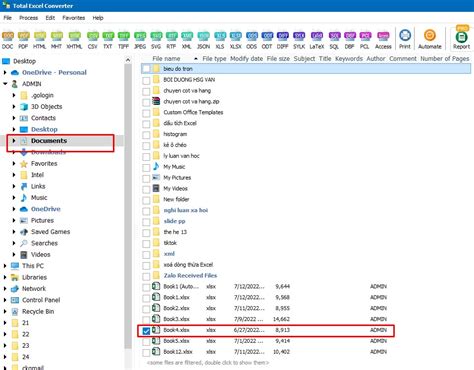The width and height of the screenshot is (474, 370).
Task: Tick the Zalo Received Files checkbox
Action: (146, 276)
